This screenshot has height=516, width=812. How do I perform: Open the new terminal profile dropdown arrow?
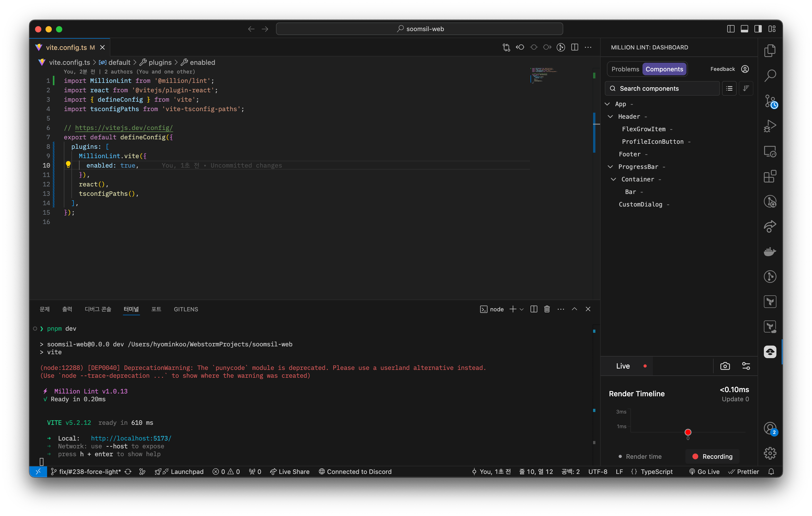coord(522,309)
